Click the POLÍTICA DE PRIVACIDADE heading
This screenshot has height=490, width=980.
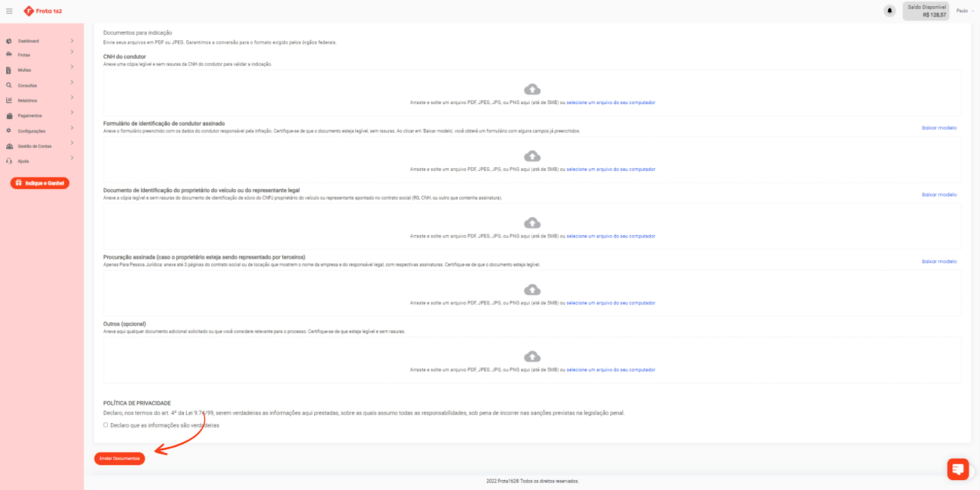click(137, 403)
